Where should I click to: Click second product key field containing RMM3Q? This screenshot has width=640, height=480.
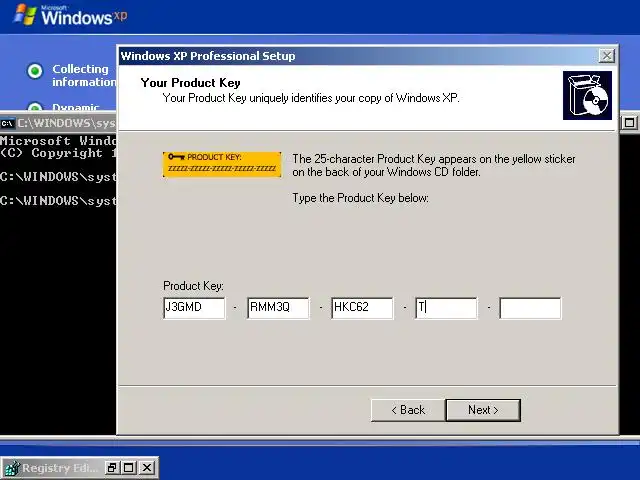pos(278,308)
